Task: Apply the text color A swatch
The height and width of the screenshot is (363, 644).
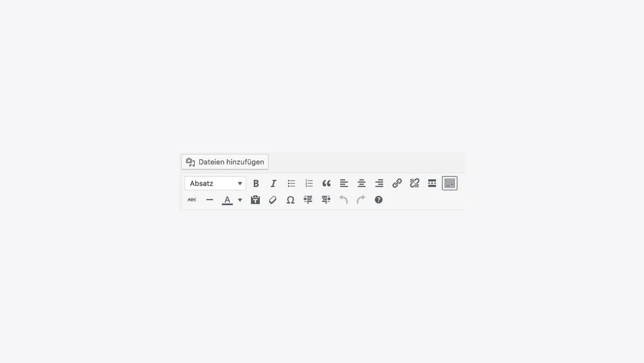Action: pyautogui.click(x=227, y=200)
